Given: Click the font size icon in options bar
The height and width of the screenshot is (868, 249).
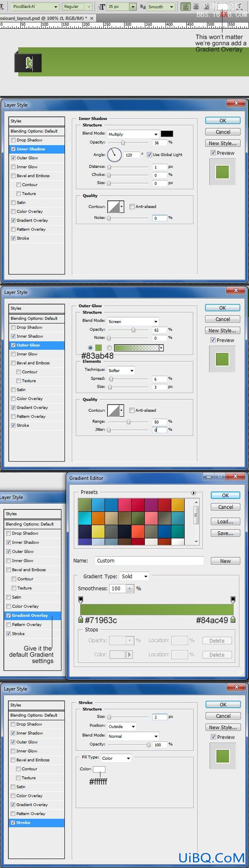Looking at the screenshot, I should [101, 7].
